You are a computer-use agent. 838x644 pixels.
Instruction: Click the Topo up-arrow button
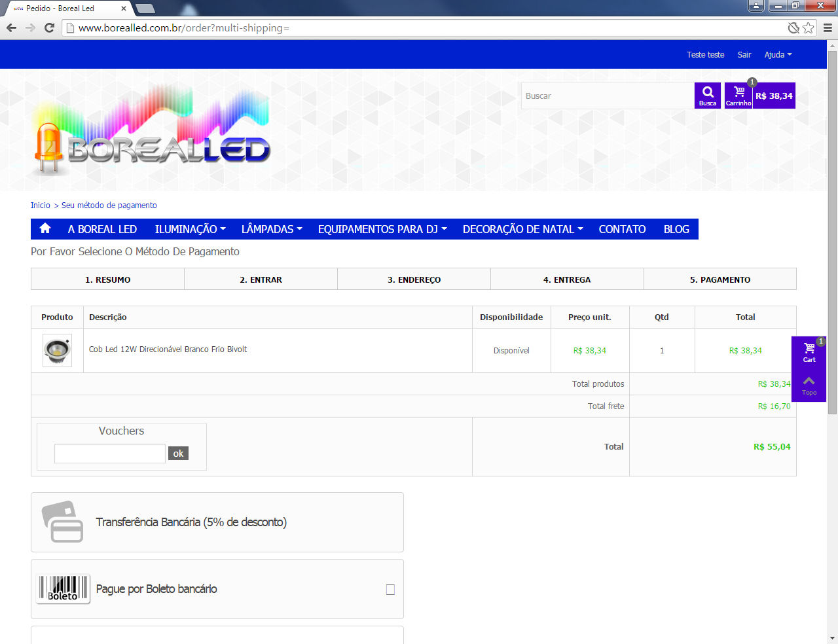(809, 385)
